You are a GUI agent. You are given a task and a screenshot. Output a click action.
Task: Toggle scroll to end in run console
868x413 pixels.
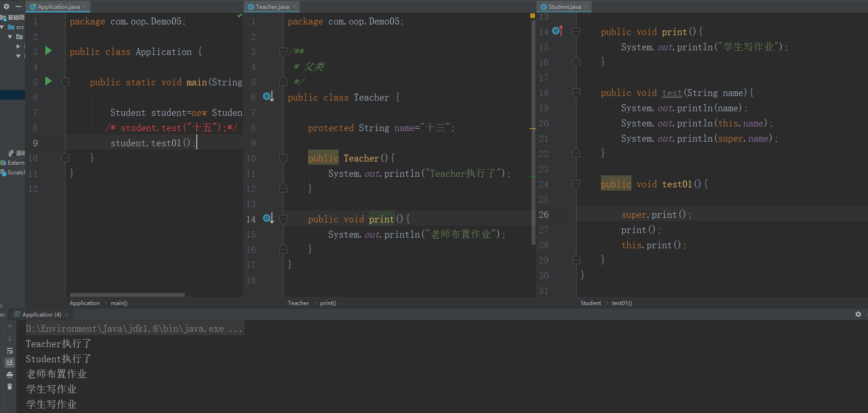click(x=10, y=363)
